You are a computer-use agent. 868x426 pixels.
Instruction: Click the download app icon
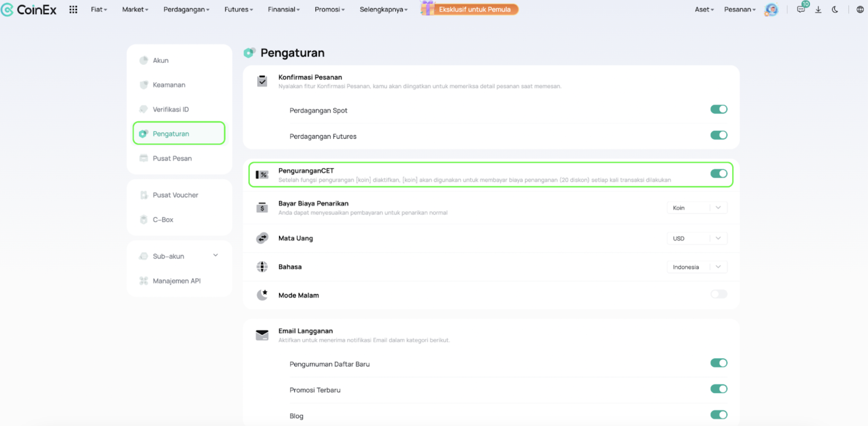tap(818, 9)
